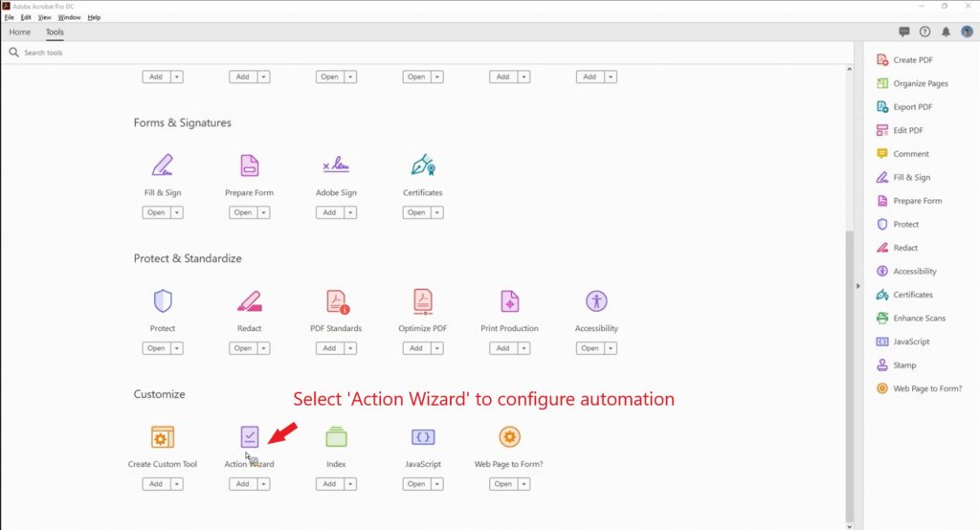Open Edit PDF in the right sidebar

pos(900,130)
